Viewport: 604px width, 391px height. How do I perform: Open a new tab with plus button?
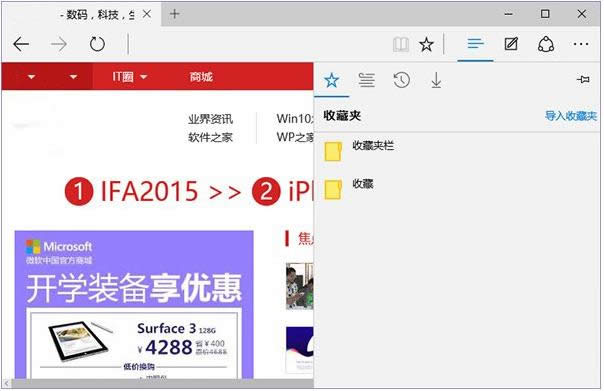coord(174,14)
